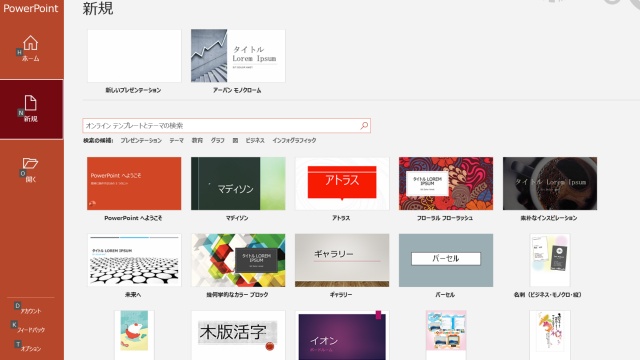Select the フローラル フローラッシュ template
This screenshot has height=360, width=640.
click(x=446, y=184)
